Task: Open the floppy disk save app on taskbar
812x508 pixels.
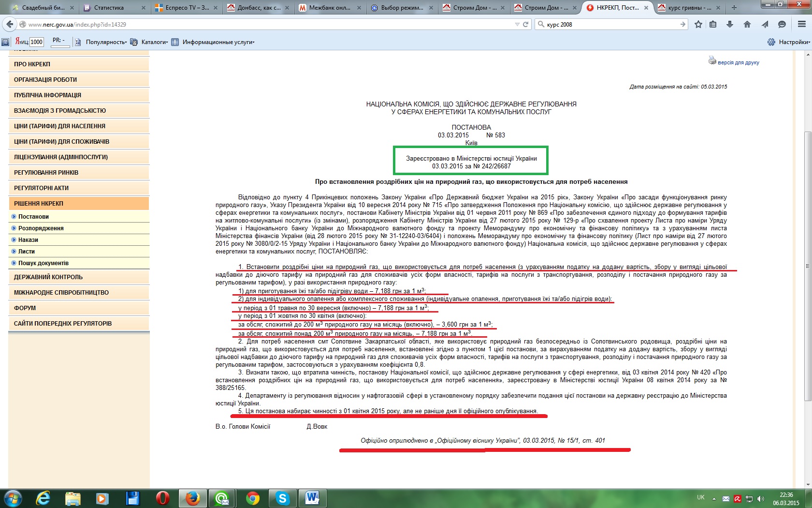Action: tap(133, 498)
